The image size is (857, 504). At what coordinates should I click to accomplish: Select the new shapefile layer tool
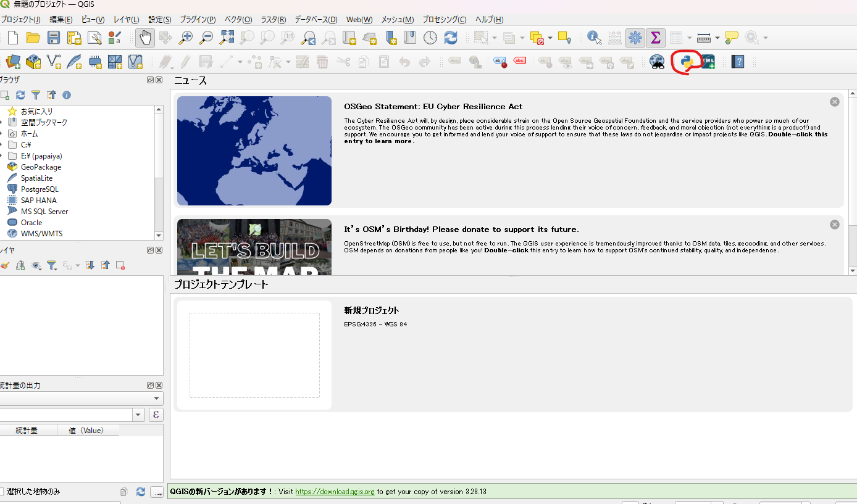[x=54, y=62]
